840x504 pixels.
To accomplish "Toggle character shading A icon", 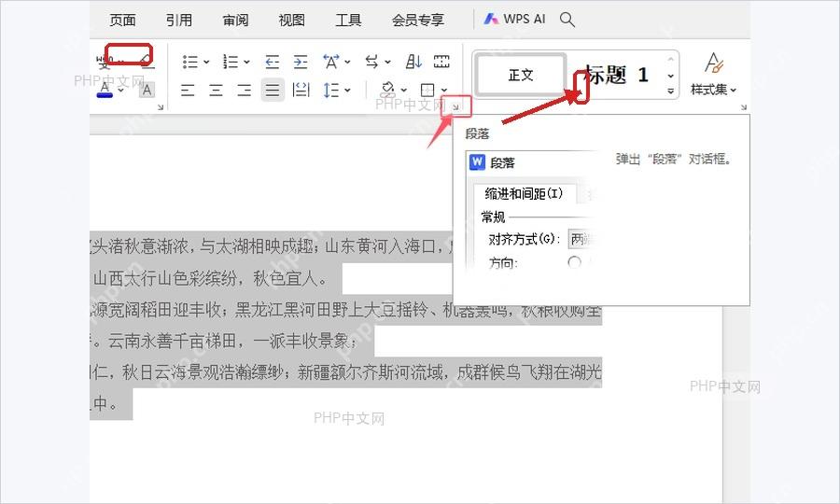I will click(147, 90).
